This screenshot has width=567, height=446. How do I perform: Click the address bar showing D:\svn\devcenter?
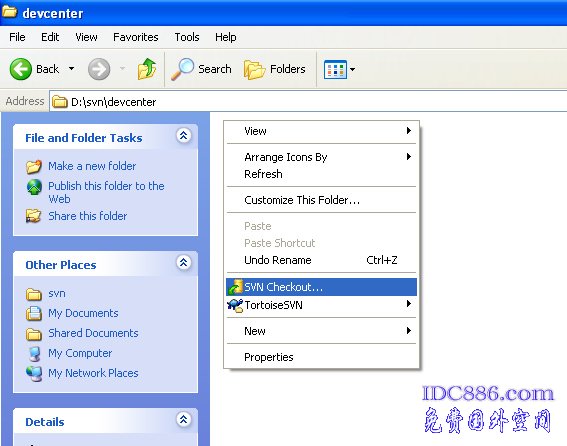pos(307,102)
